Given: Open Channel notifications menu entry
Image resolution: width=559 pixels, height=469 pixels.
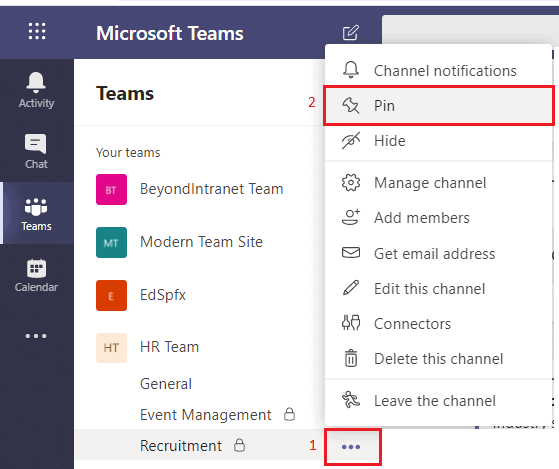Looking at the screenshot, I should point(439,71).
